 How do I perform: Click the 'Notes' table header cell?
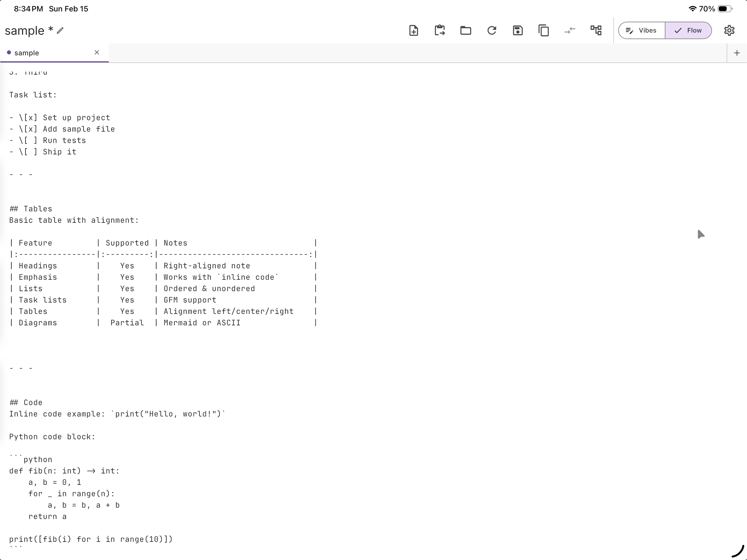click(175, 243)
